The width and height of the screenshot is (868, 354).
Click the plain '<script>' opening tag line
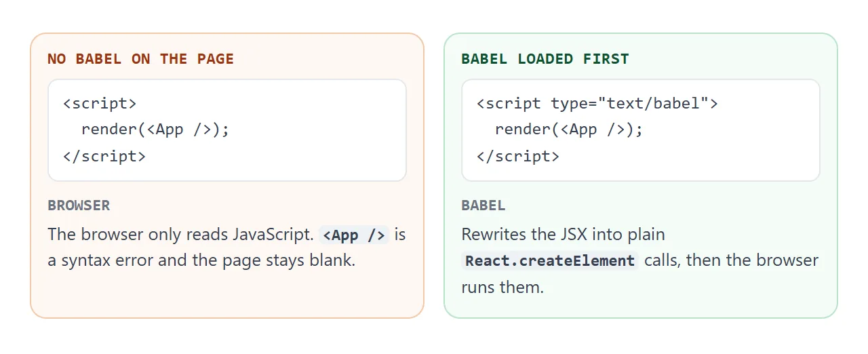pos(100,104)
